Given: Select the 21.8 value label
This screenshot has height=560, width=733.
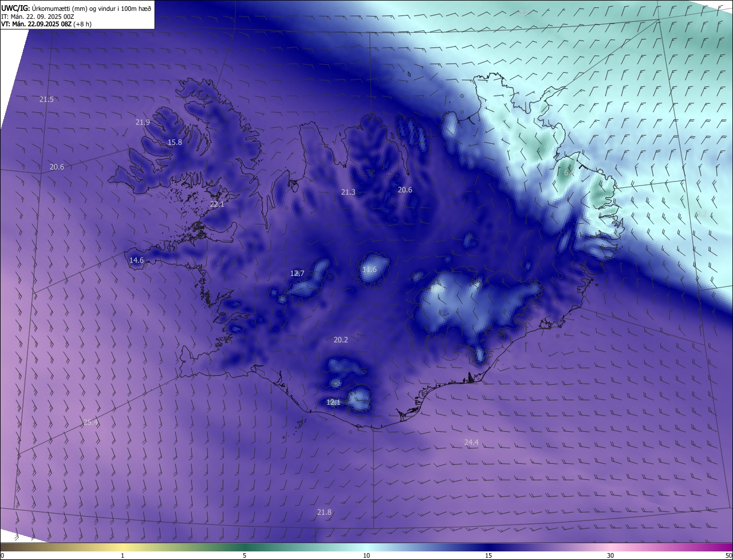Looking at the screenshot, I should [x=324, y=512].
